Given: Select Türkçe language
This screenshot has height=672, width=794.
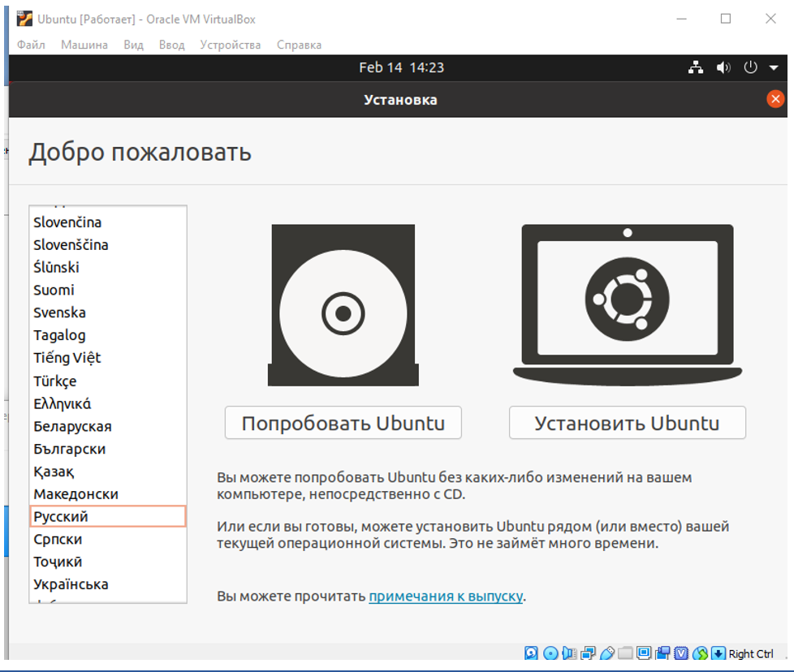Looking at the screenshot, I should click(108, 381).
